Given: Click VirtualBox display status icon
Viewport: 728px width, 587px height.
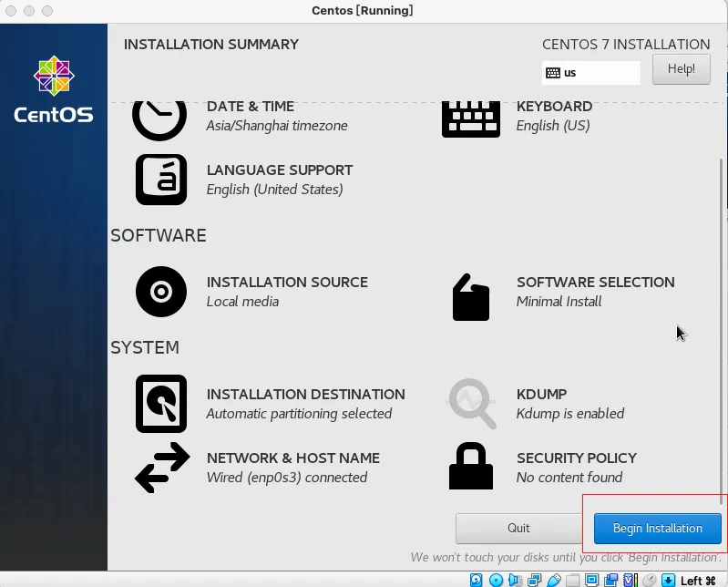Looking at the screenshot, I should pyautogui.click(x=591, y=580).
